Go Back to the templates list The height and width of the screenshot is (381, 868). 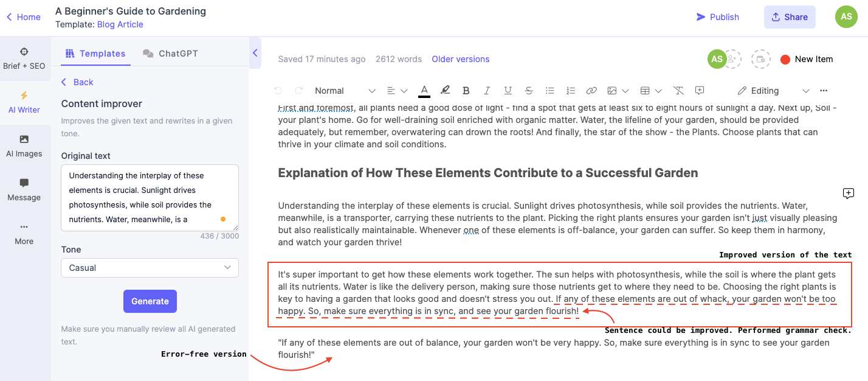77,82
